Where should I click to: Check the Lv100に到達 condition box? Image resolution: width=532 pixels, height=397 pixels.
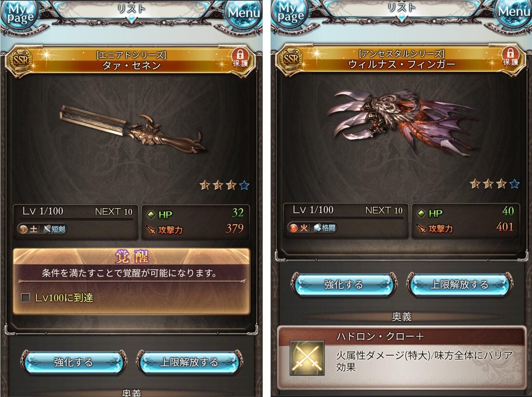[25, 297]
